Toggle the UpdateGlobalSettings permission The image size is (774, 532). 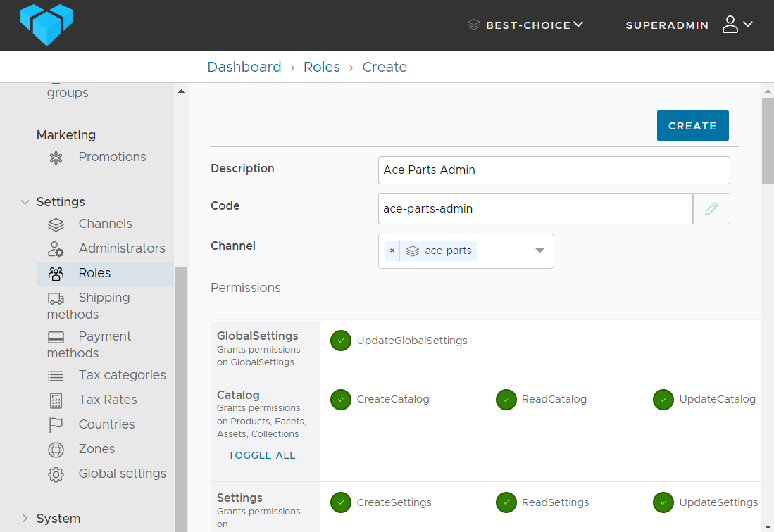click(341, 341)
